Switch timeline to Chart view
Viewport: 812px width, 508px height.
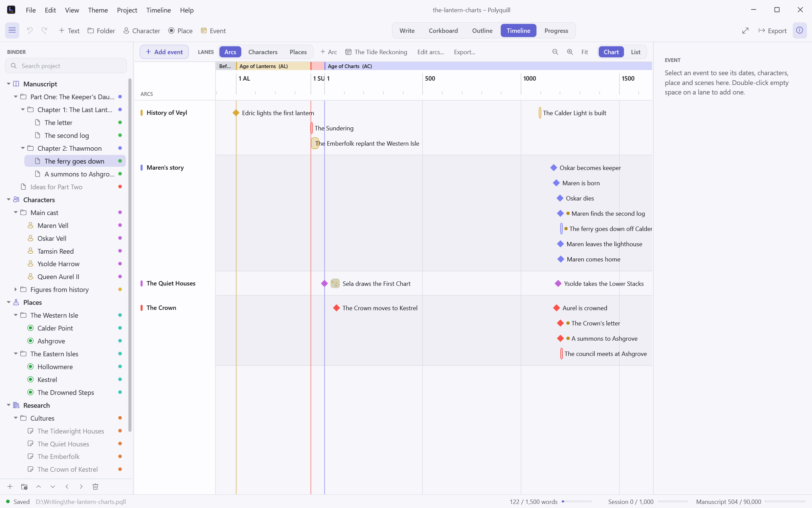tap(611, 52)
